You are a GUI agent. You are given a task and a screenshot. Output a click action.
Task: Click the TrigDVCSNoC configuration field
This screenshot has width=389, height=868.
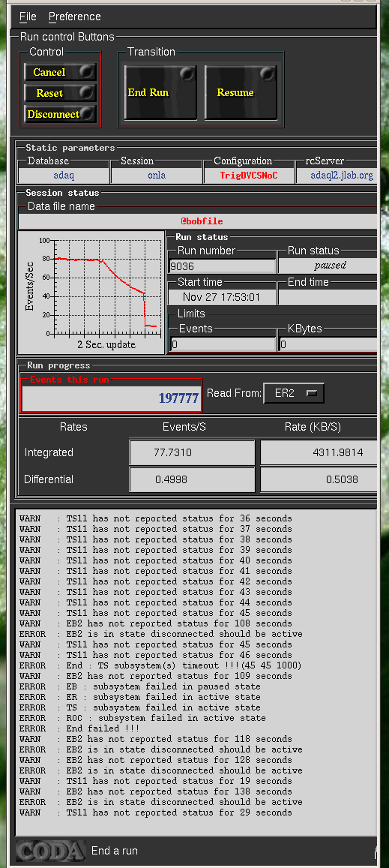pyautogui.click(x=248, y=176)
